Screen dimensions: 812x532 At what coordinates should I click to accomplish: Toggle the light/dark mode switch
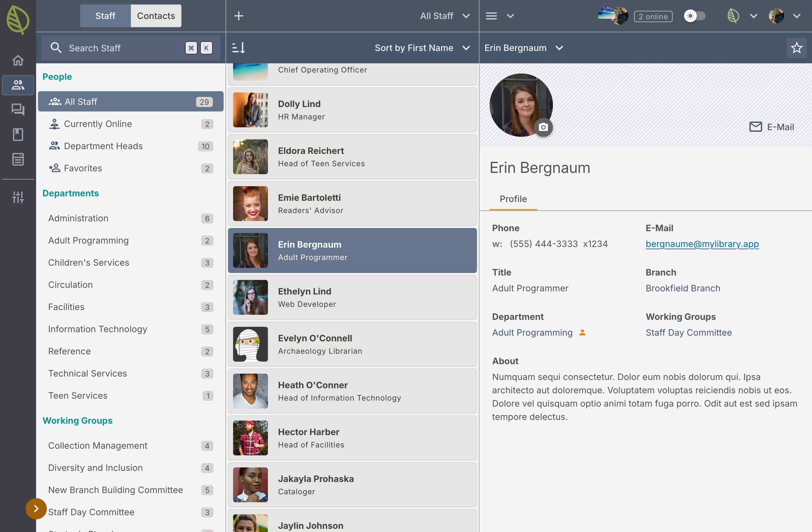694,16
